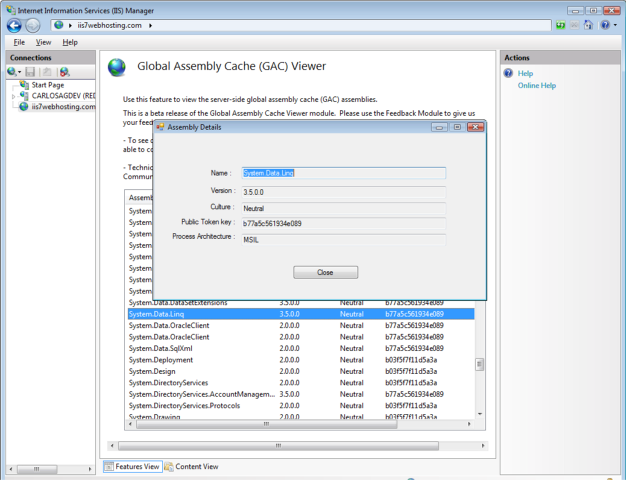Click the greyed Forward navigation arrow

click(33, 26)
